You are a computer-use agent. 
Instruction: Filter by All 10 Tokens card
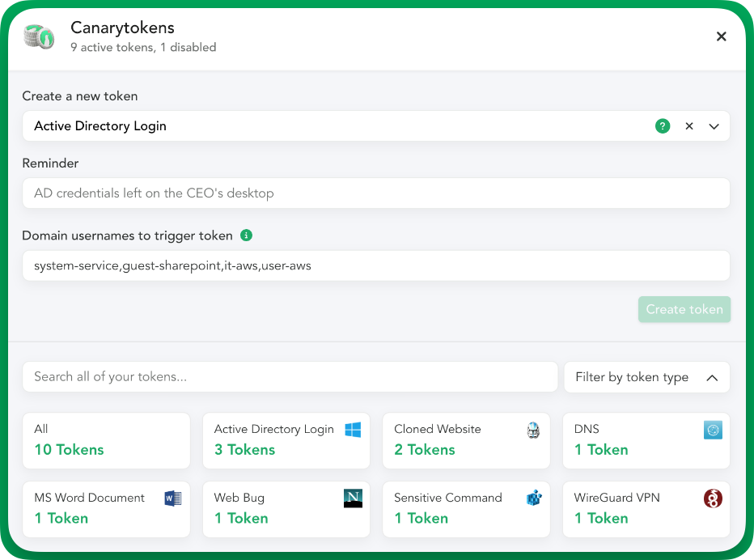106,441
